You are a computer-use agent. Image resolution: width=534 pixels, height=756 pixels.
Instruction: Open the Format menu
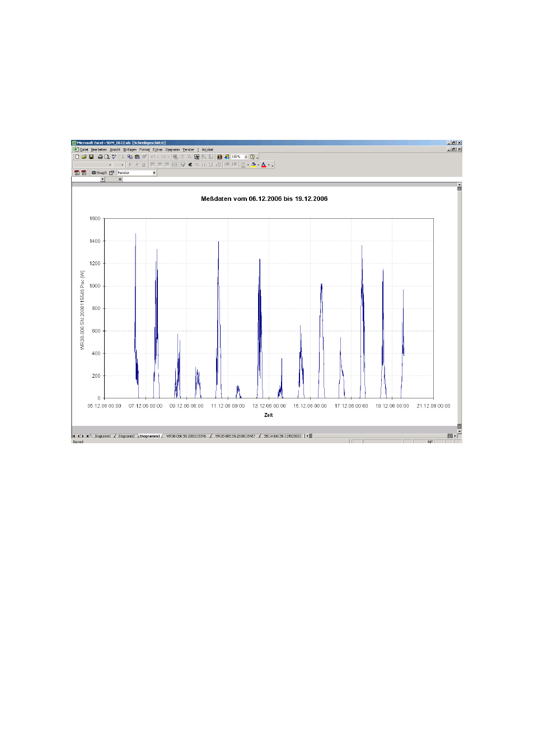(144, 149)
